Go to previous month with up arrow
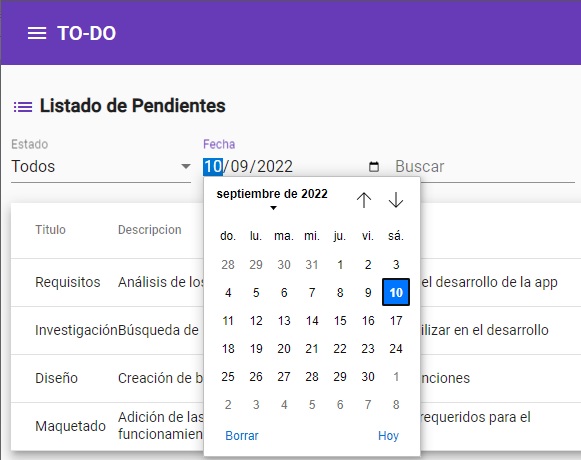The height and width of the screenshot is (460, 581). pos(364,200)
